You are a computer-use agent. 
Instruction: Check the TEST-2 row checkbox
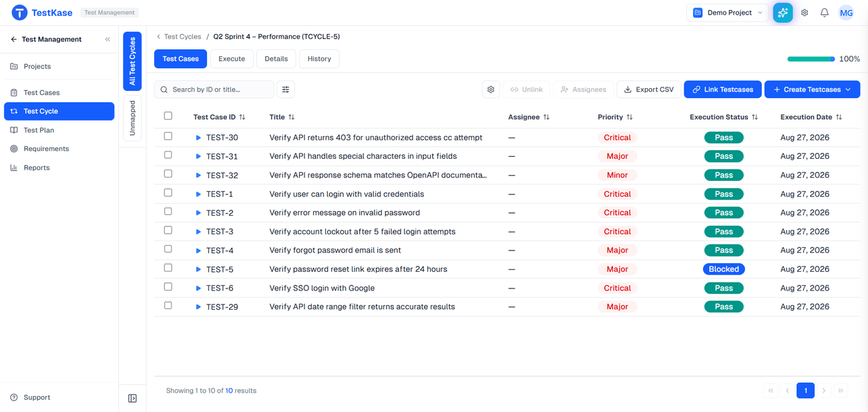[x=168, y=211]
